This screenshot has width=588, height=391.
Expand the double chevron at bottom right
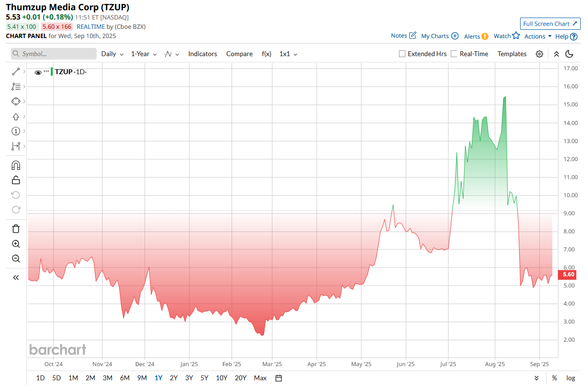point(537,378)
